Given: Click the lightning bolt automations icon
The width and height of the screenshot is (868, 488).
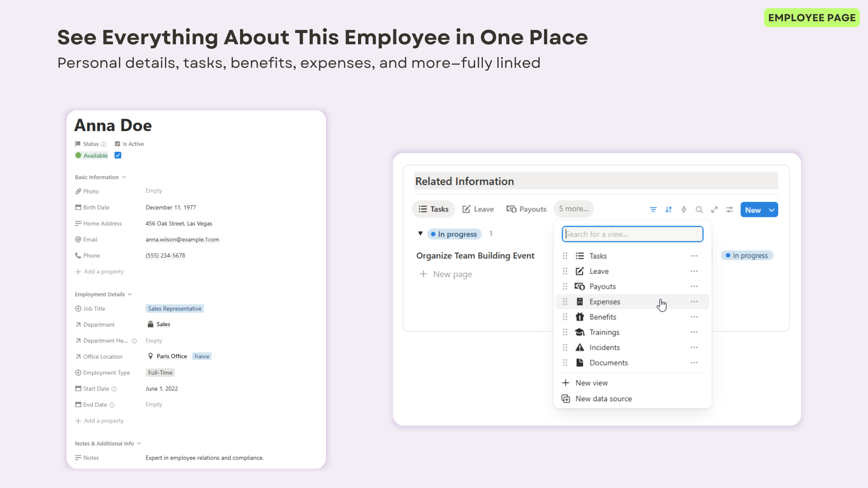Looking at the screenshot, I should tap(684, 210).
